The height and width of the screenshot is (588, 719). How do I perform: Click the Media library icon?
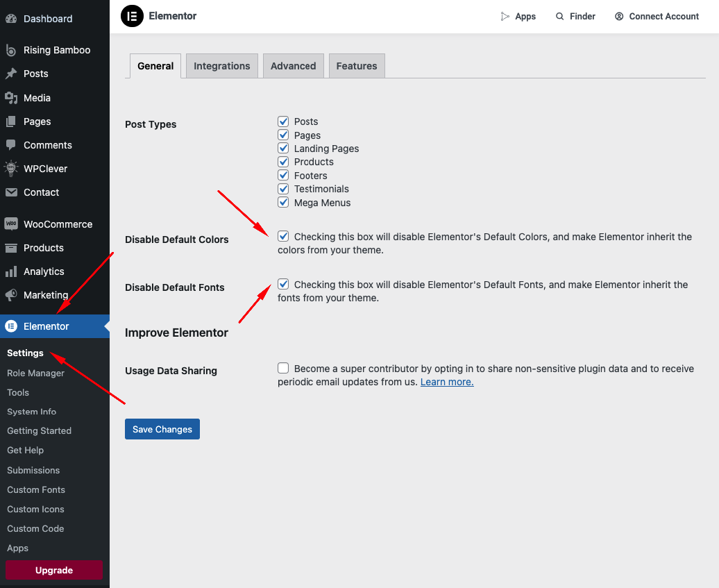point(11,98)
